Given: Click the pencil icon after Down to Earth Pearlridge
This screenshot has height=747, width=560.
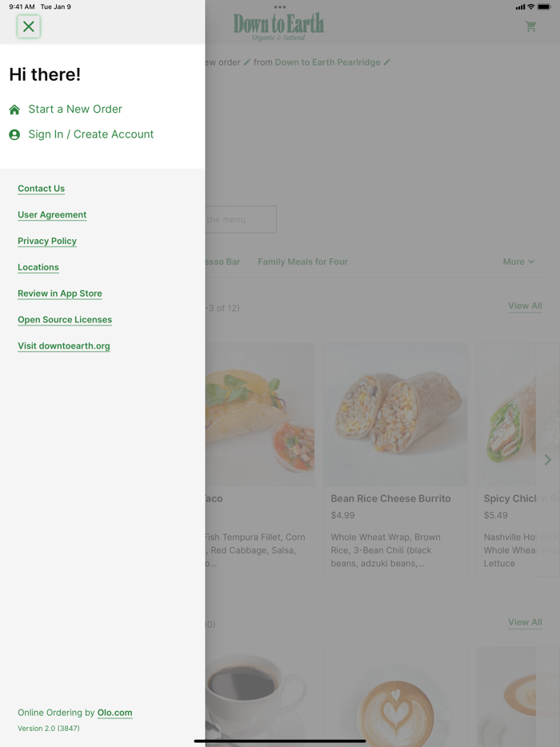Looking at the screenshot, I should click(387, 62).
